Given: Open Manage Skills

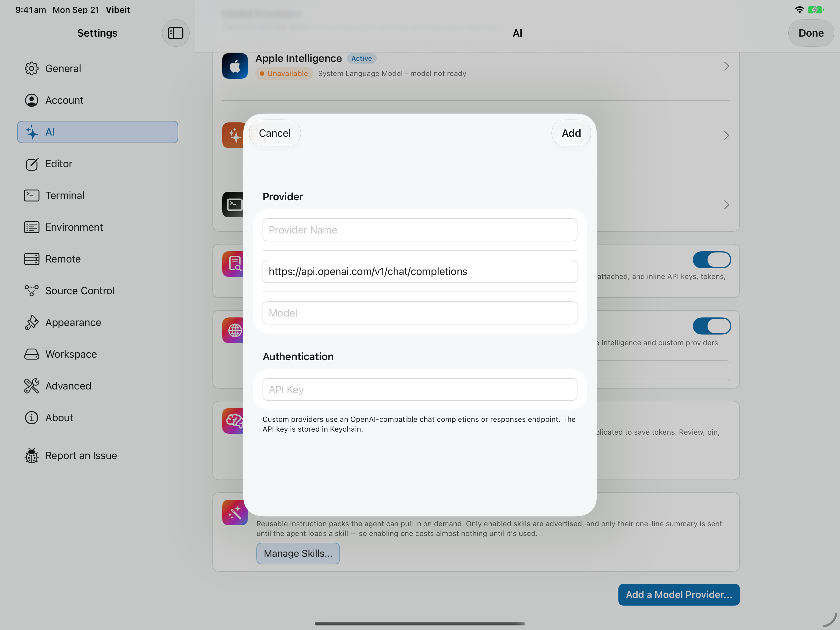Looking at the screenshot, I should pyautogui.click(x=298, y=553).
